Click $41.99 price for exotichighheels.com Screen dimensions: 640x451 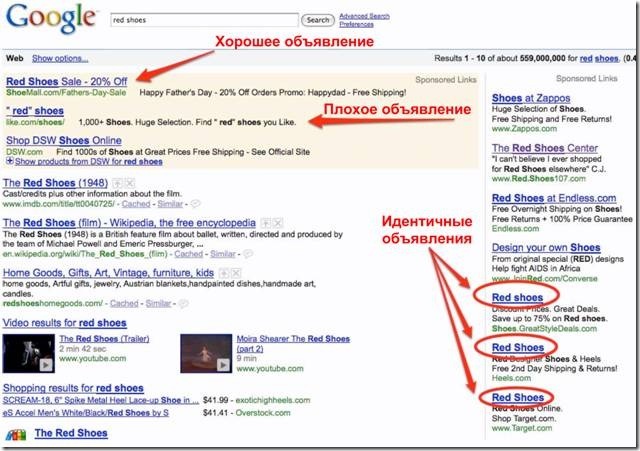click(216, 400)
